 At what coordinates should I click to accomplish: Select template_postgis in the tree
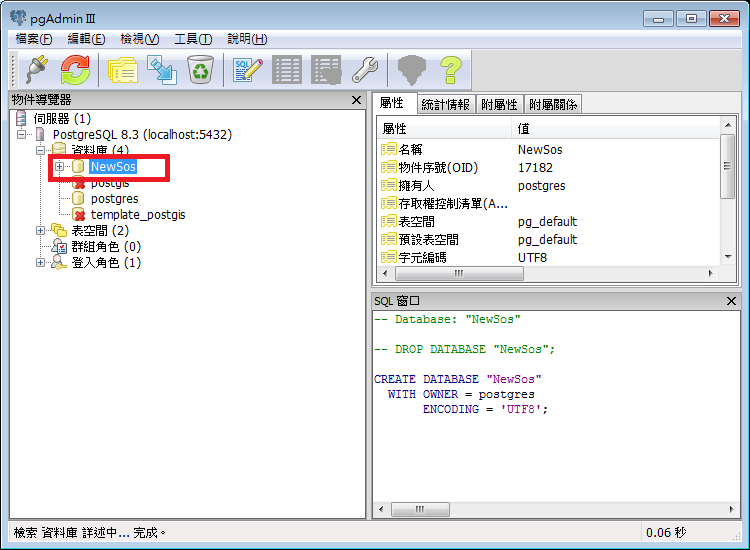click(x=138, y=215)
